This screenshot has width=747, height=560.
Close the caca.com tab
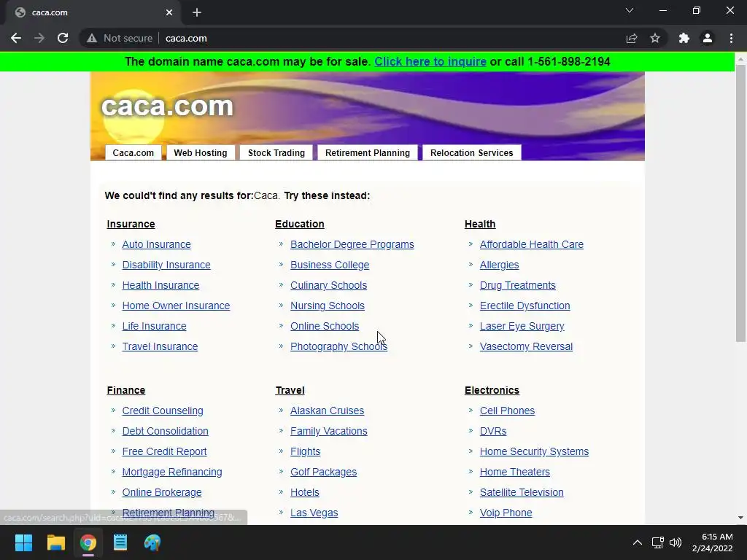[169, 12]
